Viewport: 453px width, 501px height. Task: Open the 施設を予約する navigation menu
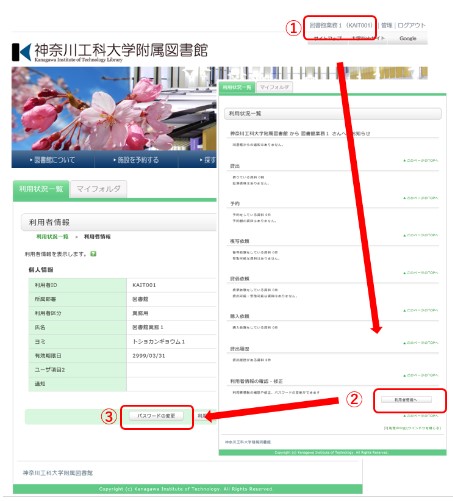pos(136,160)
